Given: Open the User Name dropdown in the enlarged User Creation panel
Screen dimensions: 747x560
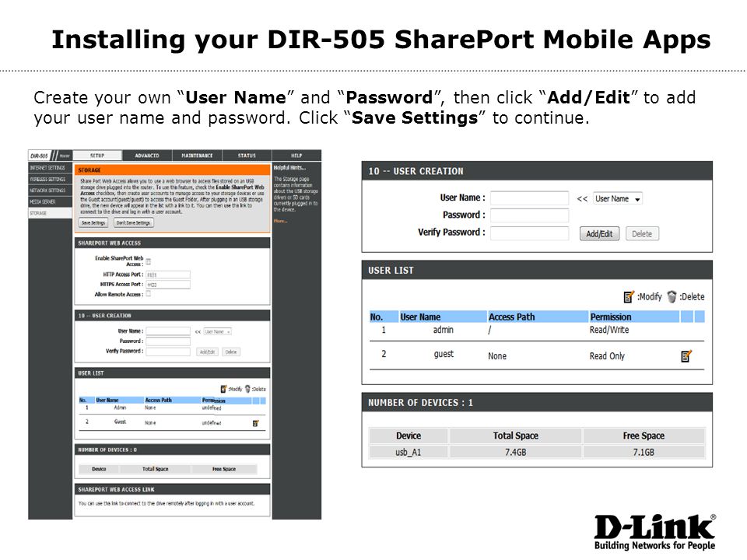Looking at the screenshot, I should click(x=617, y=198).
